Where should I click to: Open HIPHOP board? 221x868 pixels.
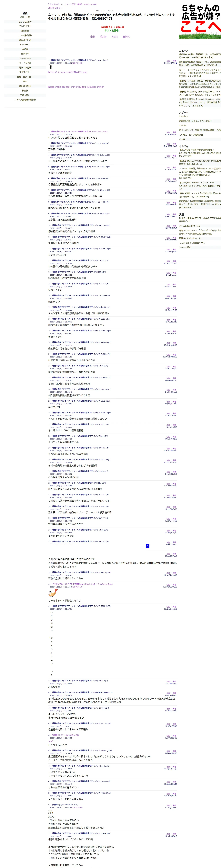(x=25, y=54)
